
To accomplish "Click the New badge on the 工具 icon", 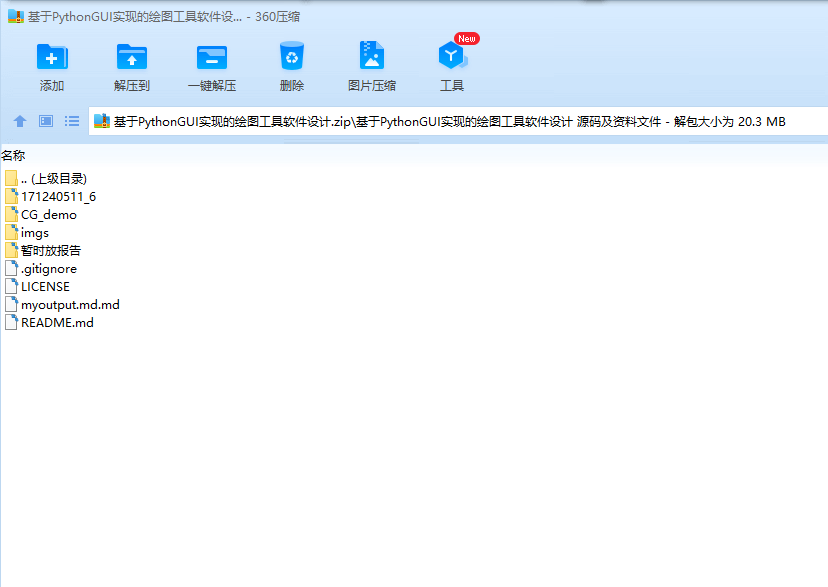I will coord(467,39).
